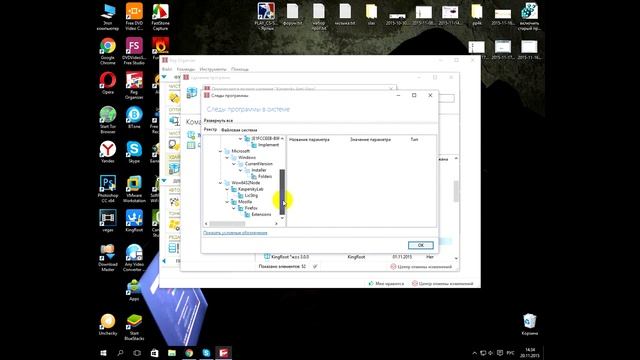This screenshot has height=360, width=640.
Task: Open the Recycle Bin on desktop
Action: 529,324
